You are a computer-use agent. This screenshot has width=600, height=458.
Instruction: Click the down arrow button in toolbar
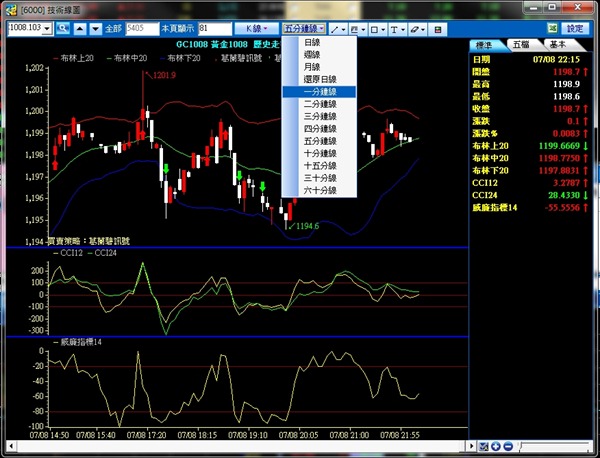[96, 29]
